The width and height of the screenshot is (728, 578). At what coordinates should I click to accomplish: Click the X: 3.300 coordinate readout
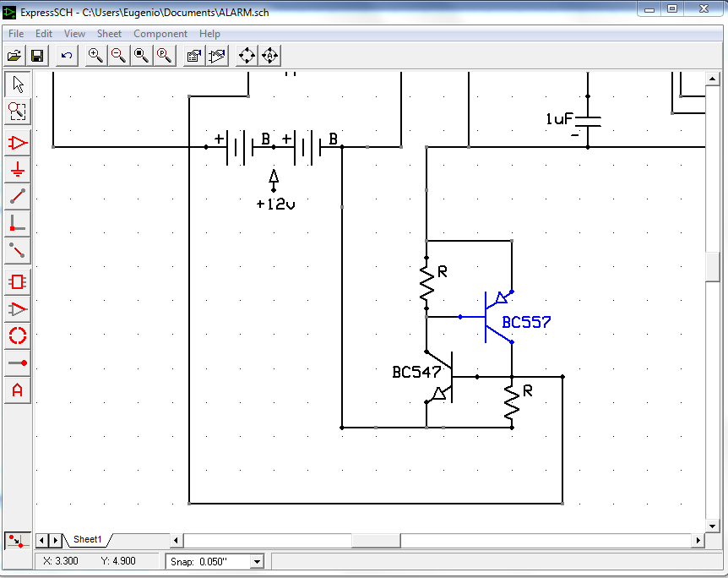click(61, 561)
